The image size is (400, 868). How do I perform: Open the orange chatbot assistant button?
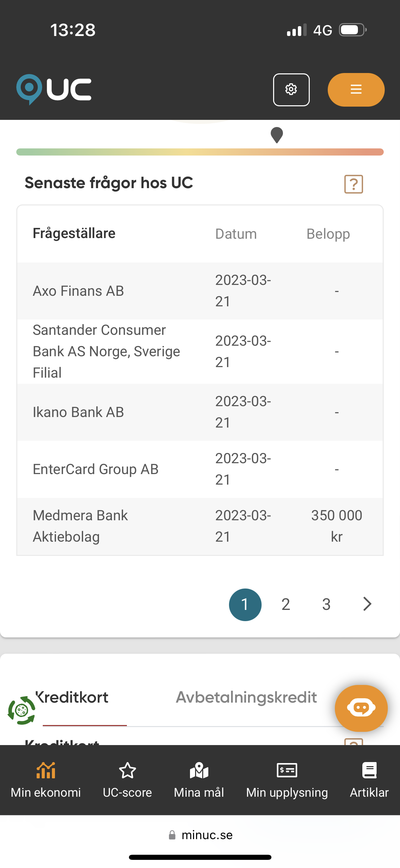click(361, 708)
